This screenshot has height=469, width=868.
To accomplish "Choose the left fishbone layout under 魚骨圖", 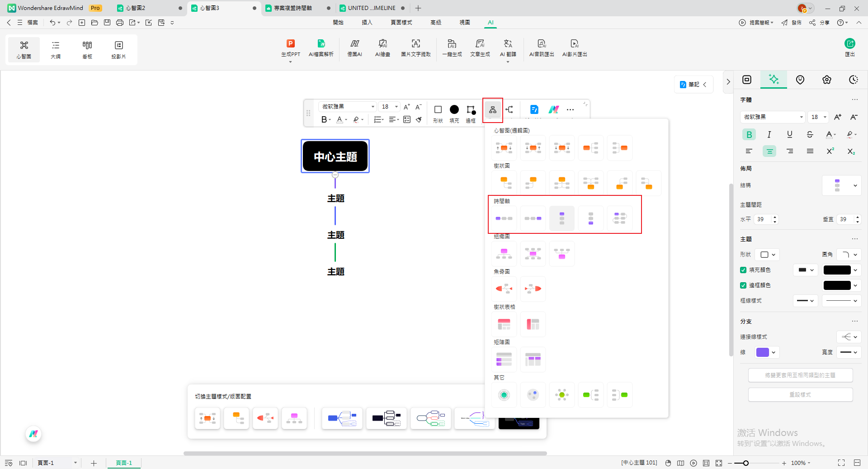I will pyautogui.click(x=504, y=289).
